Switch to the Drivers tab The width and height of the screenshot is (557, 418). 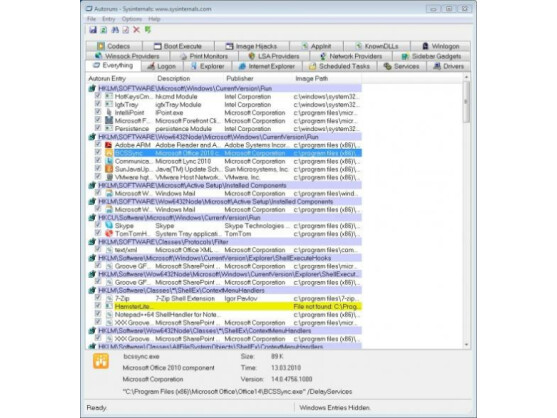coord(449,66)
